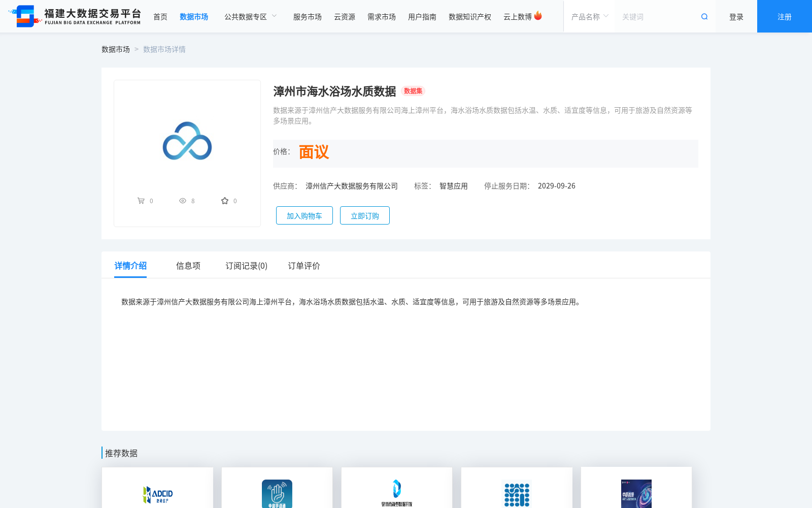
Task: Click the blue cloud product image
Action: pyautogui.click(x=187, y=141)
